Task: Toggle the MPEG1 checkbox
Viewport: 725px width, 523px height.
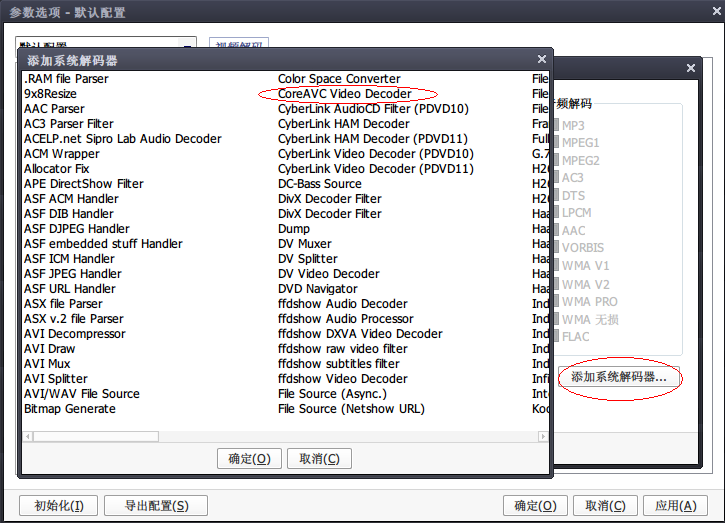Action: pyautogui.click(x=556, y=142)
